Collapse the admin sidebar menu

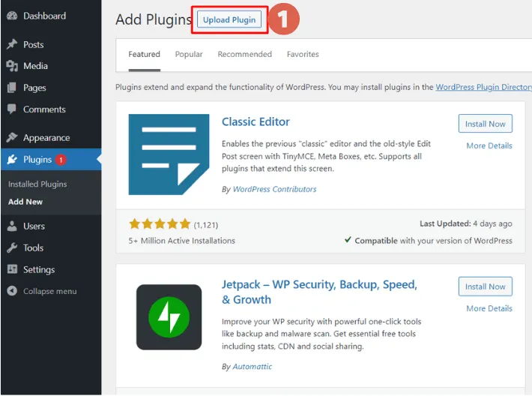click(x=51, y=291)
